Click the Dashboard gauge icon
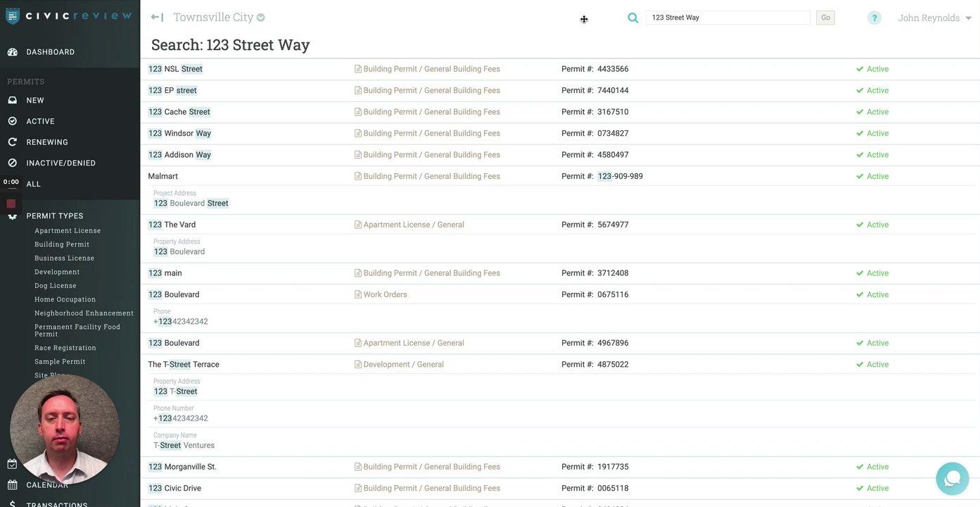Viewport: 980px width, 507px height. coord(13,52)
